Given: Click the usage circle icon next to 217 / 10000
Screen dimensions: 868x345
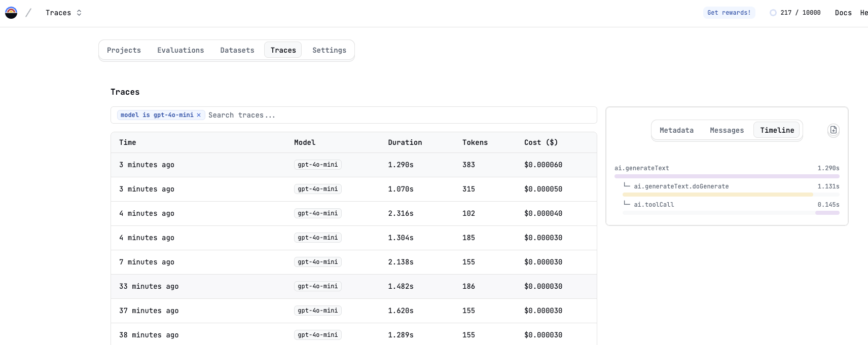Looking at the screenshot, I should (773, 13).
